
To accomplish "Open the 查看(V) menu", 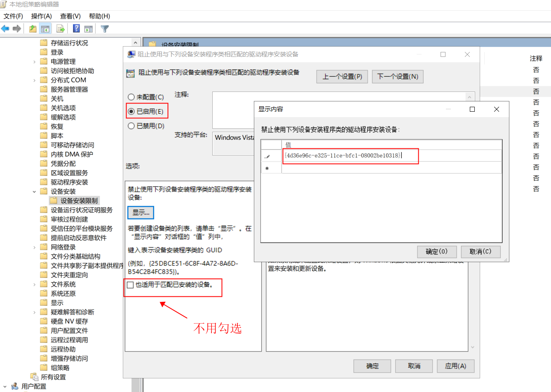I will (69, 16).
